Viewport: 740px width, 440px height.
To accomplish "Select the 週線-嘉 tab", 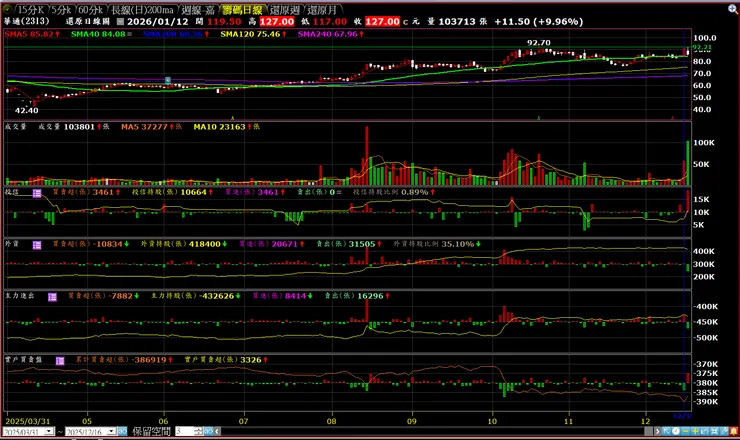I will point(198,9).
